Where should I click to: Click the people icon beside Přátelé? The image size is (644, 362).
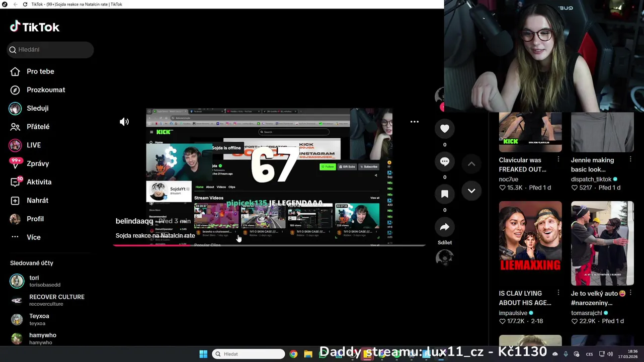coord(15,127)
